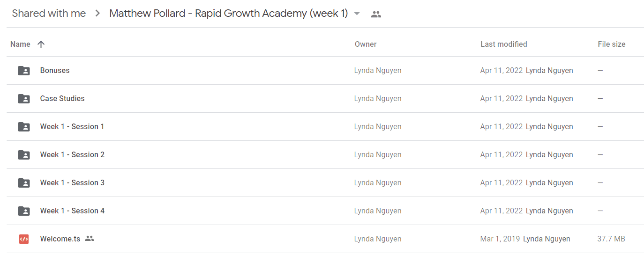Click the shared people icon beside the folder title
The image size is (644, 255).
pos(376,14)
